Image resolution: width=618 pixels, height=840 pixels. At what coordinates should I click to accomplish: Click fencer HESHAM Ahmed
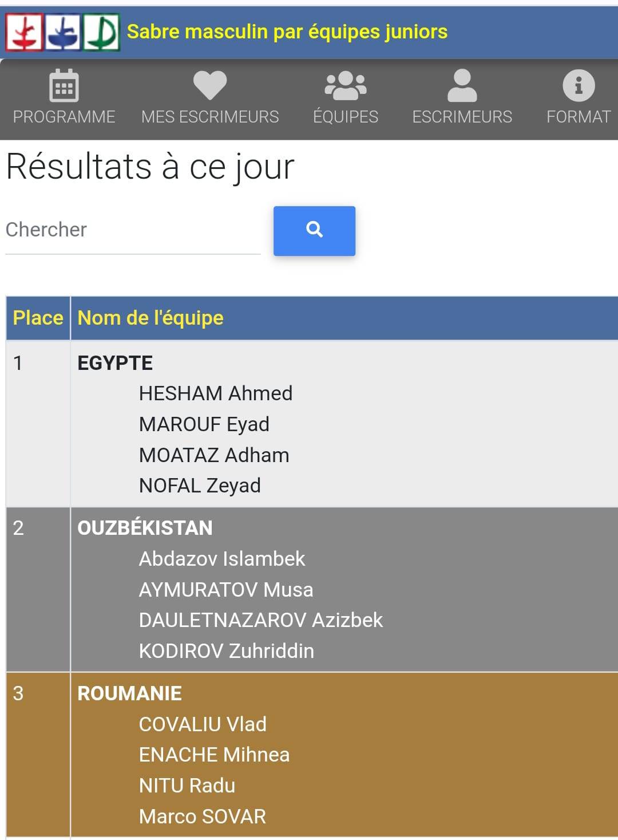[216, 393]
